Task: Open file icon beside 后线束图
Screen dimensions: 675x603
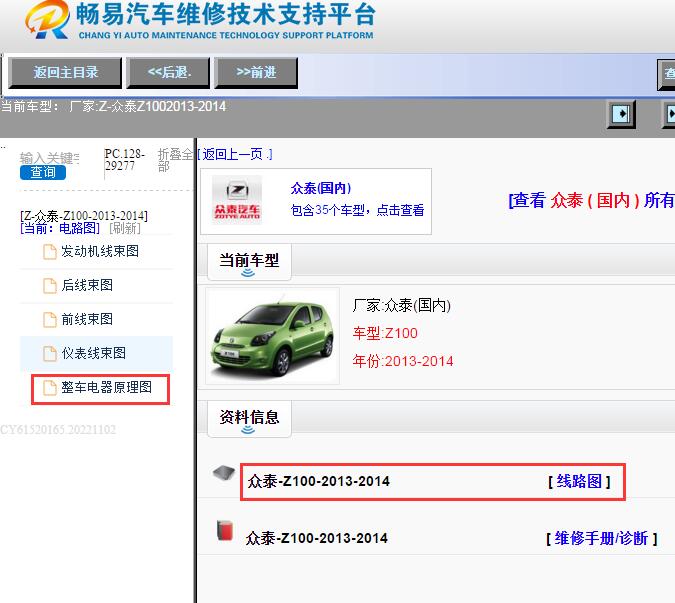Action: [x=50, y=286]
